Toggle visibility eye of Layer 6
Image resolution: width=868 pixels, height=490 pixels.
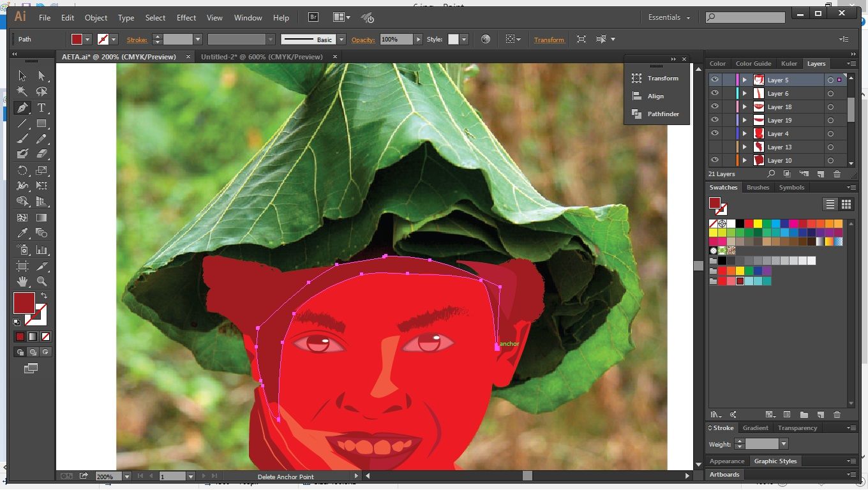715,93
